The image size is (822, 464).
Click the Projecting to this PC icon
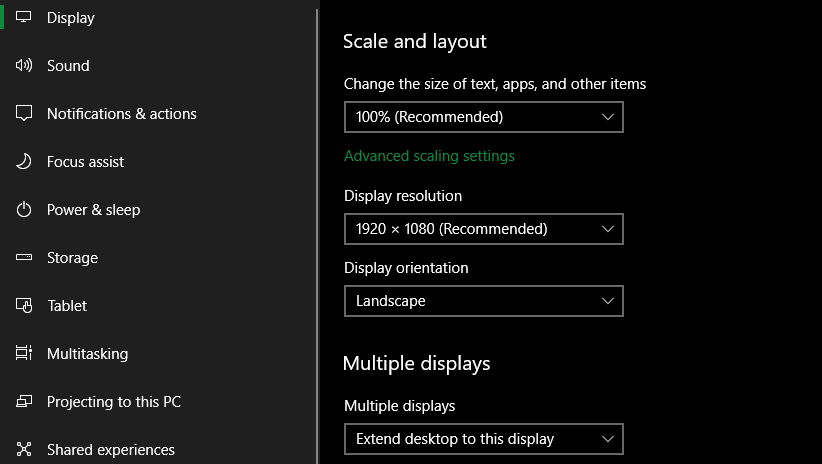click(x=25, y=402)
